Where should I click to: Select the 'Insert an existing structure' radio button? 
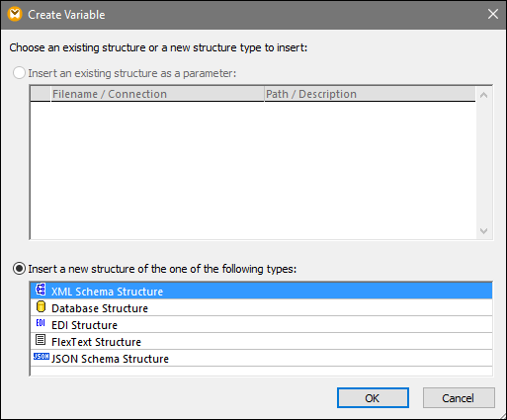point(19,73)
